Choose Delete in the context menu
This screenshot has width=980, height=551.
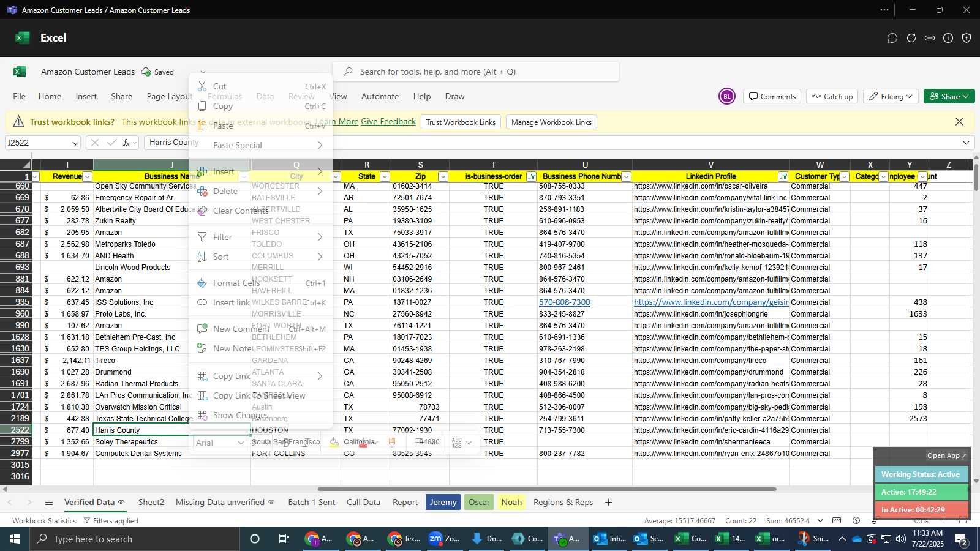click(261, 191)
